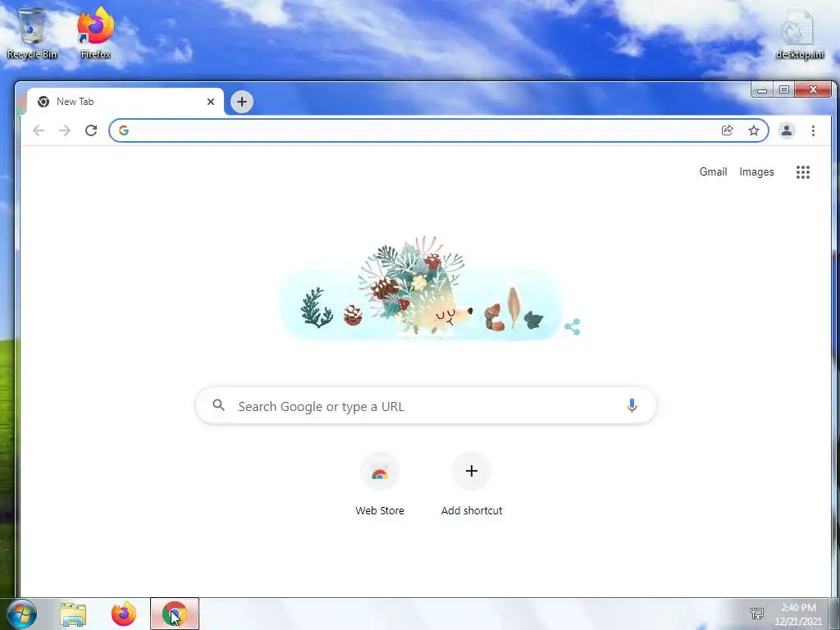Go forward using the forward arrow

point(65,130)
